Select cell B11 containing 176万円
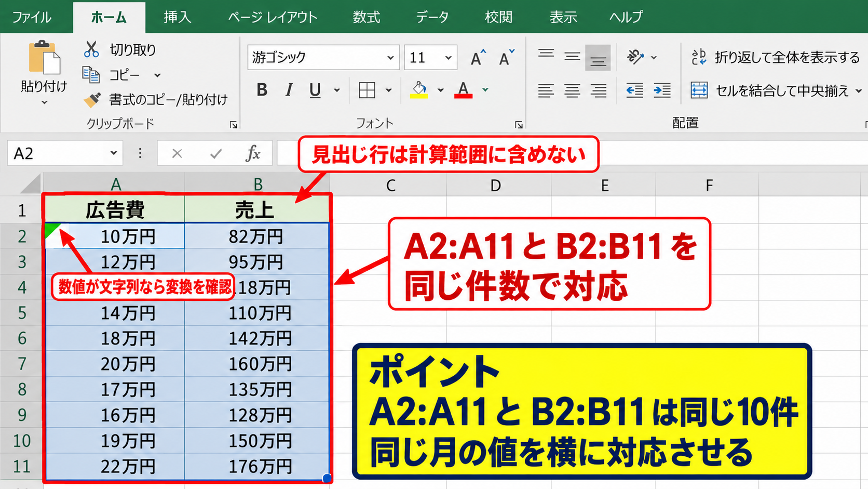 point(257,467)
